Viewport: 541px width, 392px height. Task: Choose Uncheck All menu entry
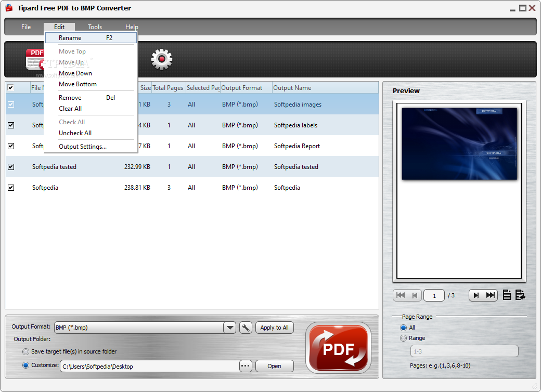91,133
